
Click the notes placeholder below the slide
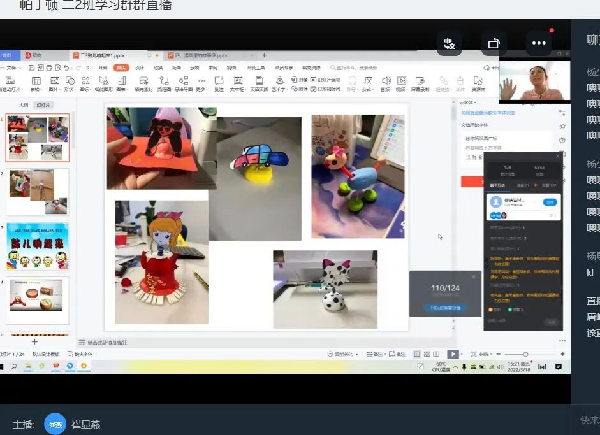[x=107, y=342]
